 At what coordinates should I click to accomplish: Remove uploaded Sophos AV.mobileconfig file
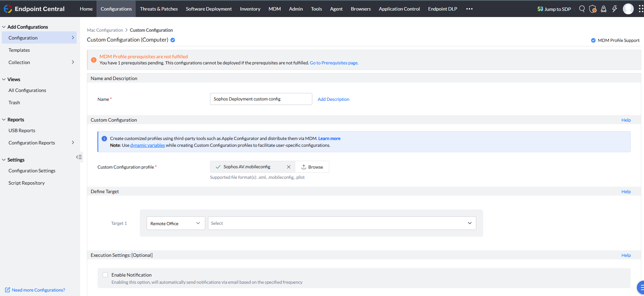289,167
